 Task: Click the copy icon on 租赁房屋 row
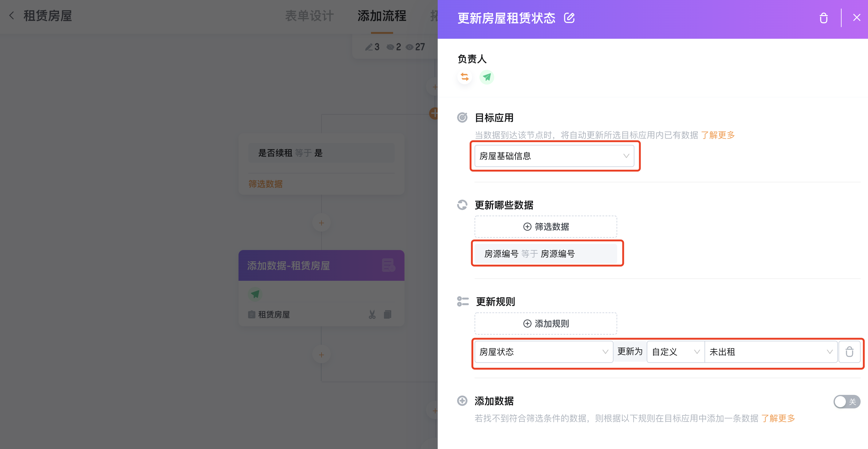point(388,315)
